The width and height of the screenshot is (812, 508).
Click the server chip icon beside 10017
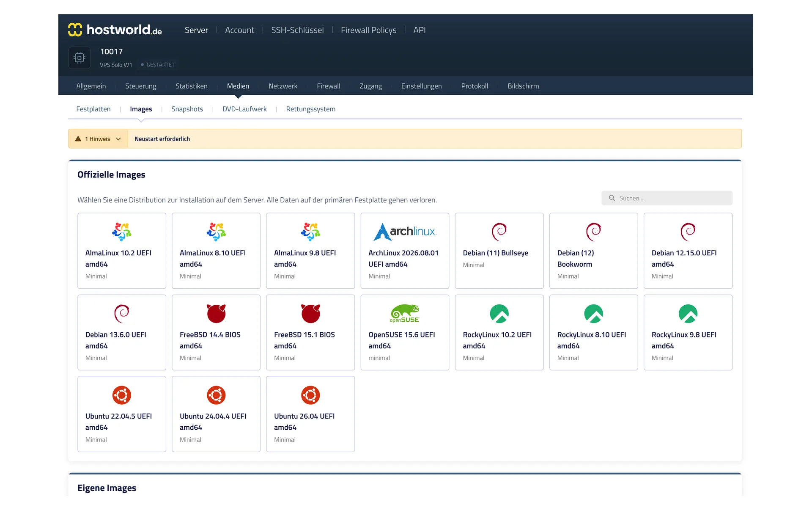click(80, 58)
